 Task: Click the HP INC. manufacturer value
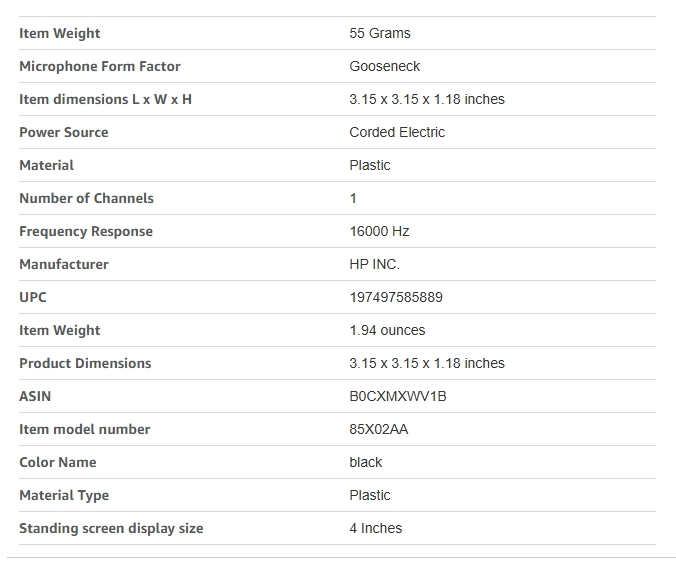pyautogui.click(x=374, y=264)
